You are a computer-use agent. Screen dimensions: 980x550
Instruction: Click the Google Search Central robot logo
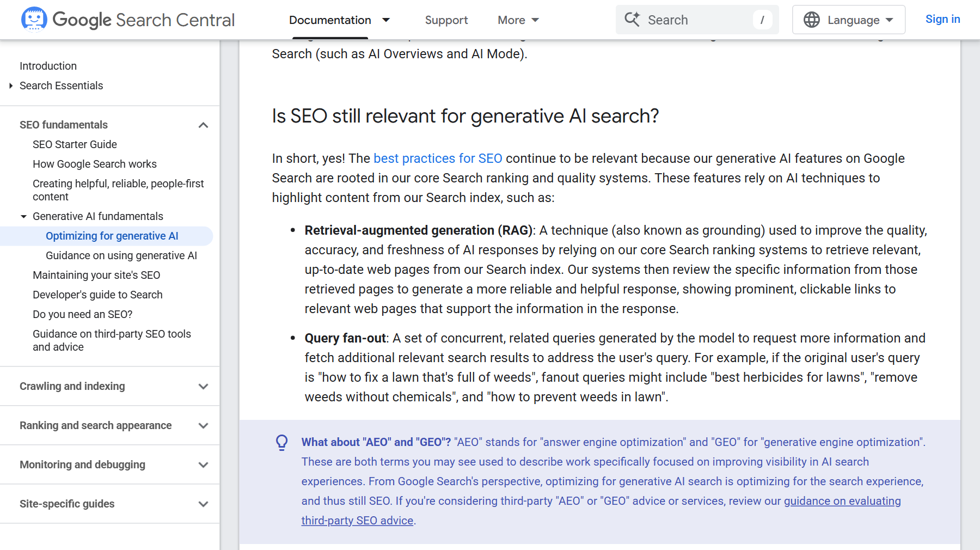click(x=34, y=20)
